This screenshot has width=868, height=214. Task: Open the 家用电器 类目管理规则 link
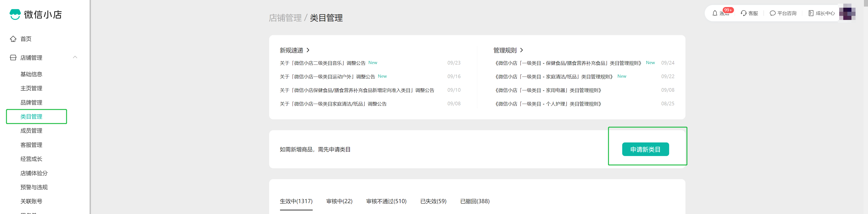548,90
